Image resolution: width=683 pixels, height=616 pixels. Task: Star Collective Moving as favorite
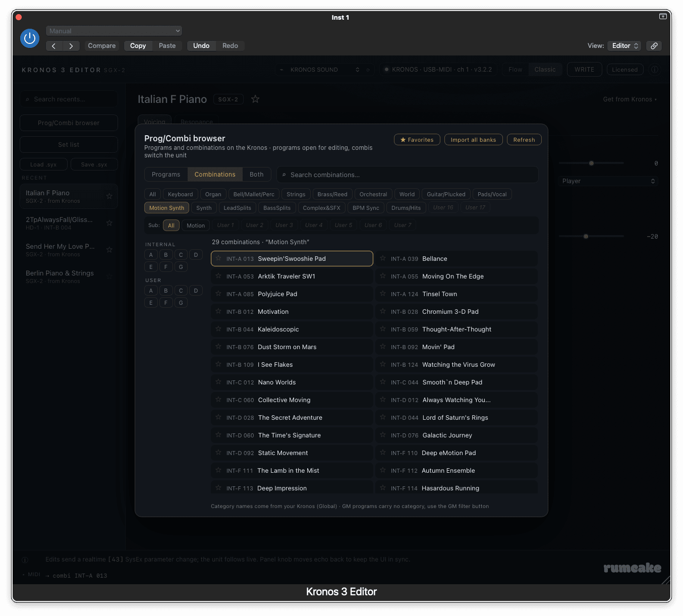[218, 400]
